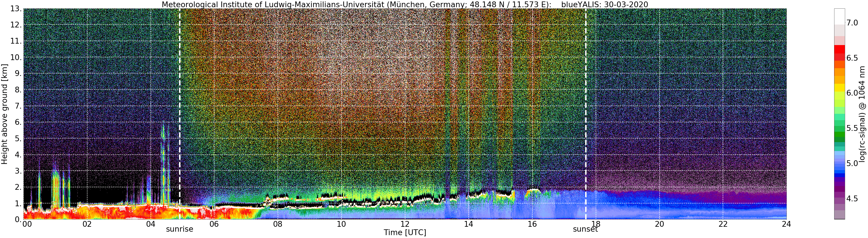This screenshot has width=868, height=238.
Task: Click the x-axis tick label '18'
Action: (596, 224)
